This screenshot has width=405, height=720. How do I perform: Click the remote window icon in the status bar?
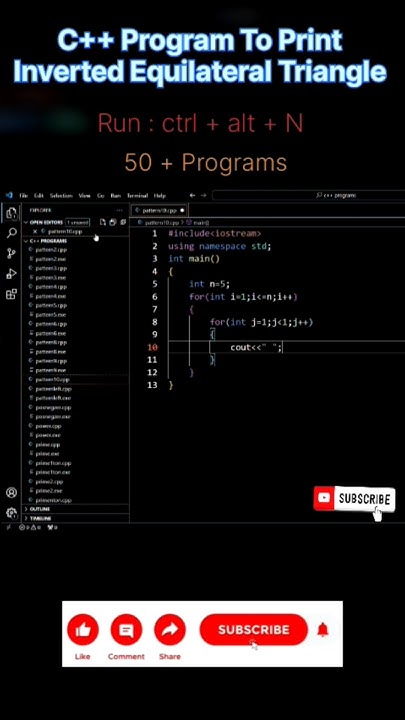coord(8,528)
